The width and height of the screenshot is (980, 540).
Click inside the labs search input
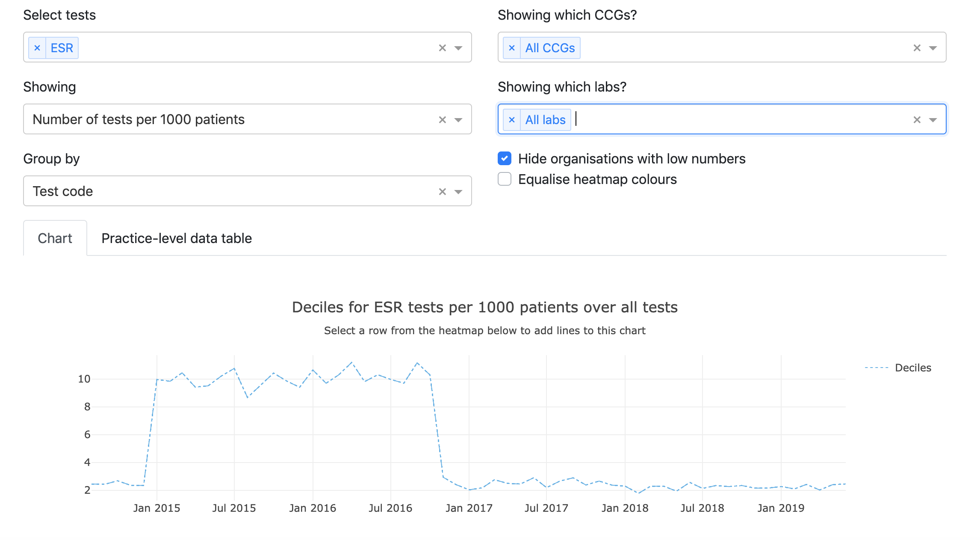click(727, 119)
